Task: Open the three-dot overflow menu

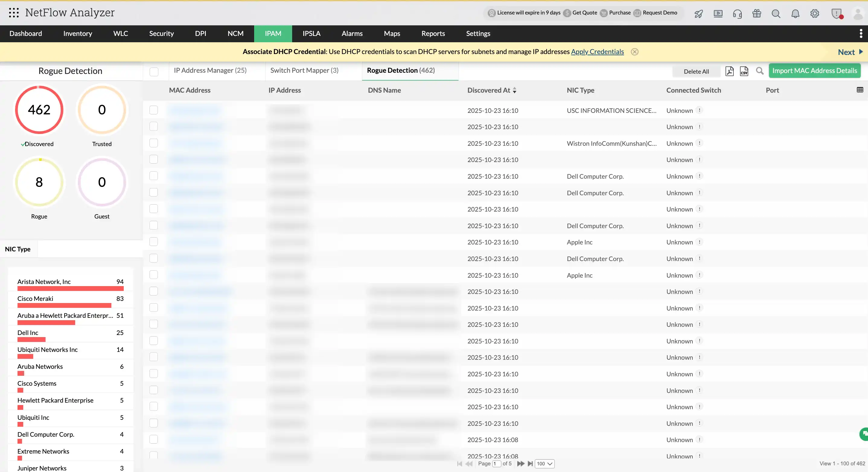Action: (x=861, y=33)
